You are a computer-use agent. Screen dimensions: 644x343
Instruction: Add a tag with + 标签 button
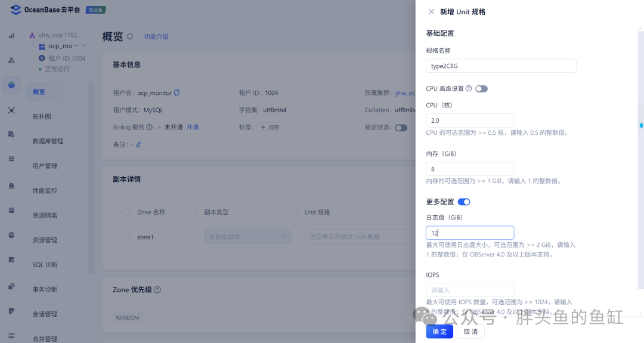[x=270, y=127]
